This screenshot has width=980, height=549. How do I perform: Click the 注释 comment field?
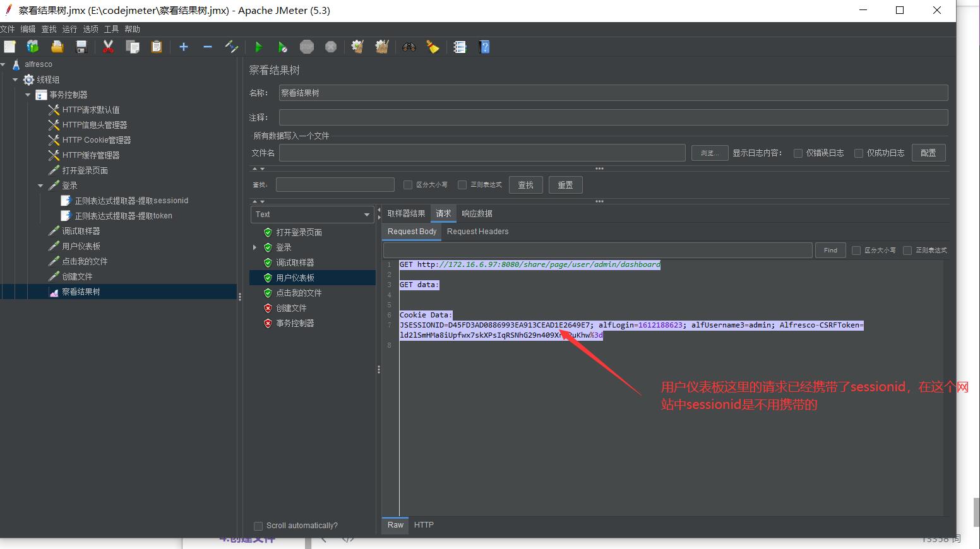613,117
